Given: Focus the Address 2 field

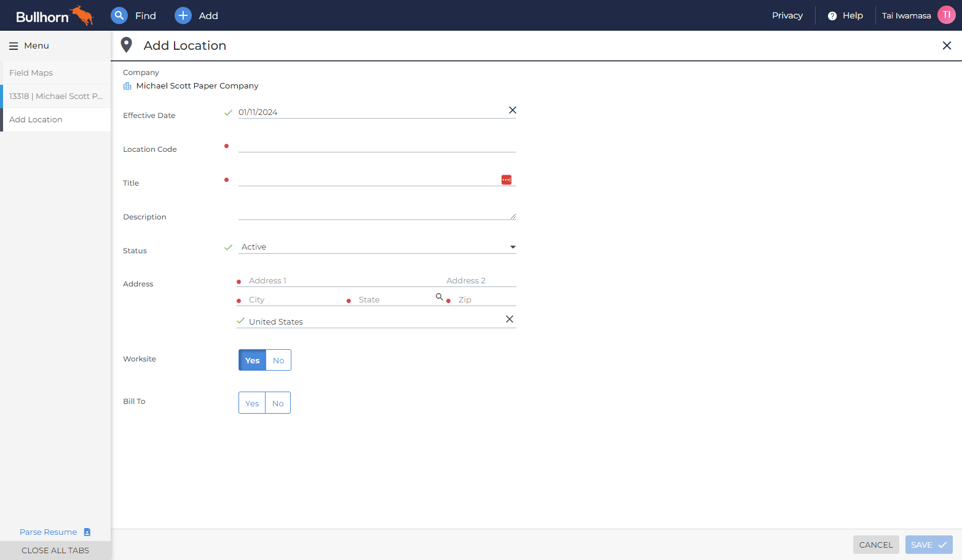Looking at the screenshot, I should 481,281.
